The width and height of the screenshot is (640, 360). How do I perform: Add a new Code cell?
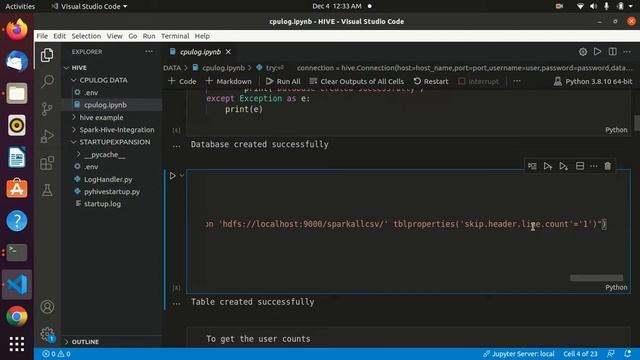pos(182,81)
